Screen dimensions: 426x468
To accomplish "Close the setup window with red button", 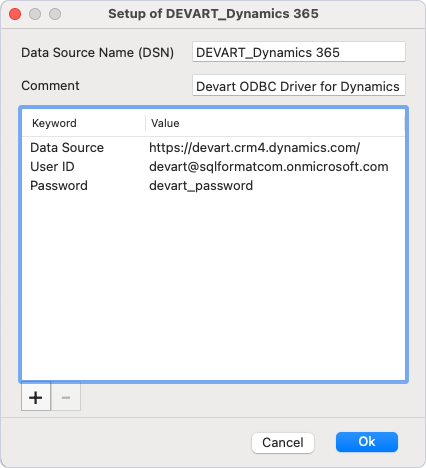I will [x=15, y=14].
